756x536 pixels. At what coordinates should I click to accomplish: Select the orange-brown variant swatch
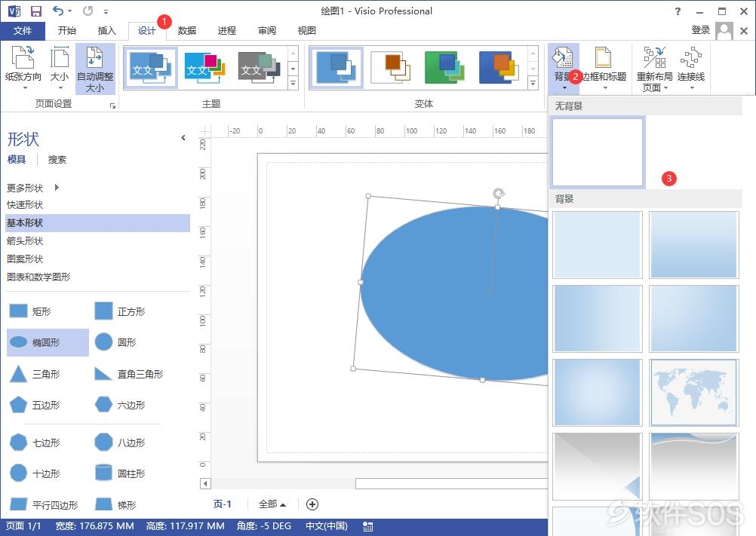[x=391, y=68]
